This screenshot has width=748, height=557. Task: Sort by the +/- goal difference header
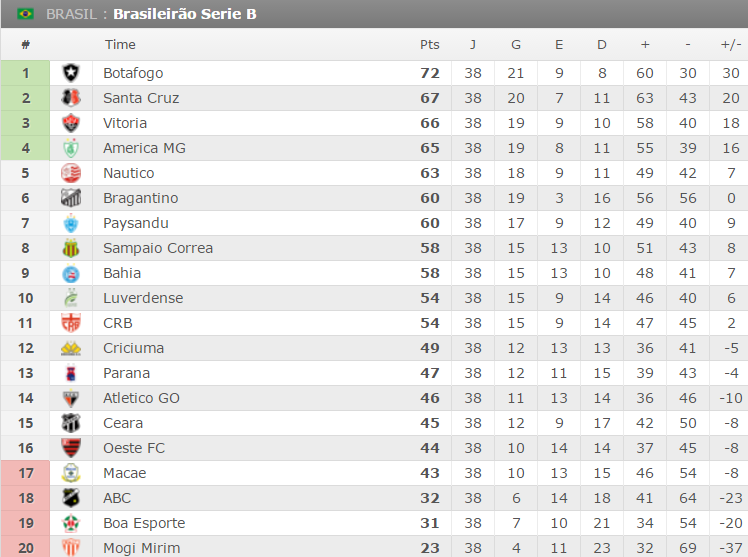coord(730,44)
